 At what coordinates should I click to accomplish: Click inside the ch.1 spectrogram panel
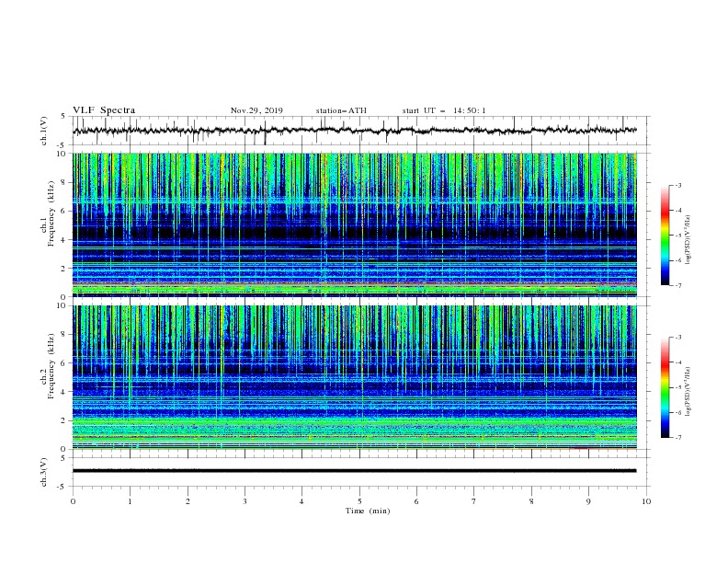pos(355,224)
